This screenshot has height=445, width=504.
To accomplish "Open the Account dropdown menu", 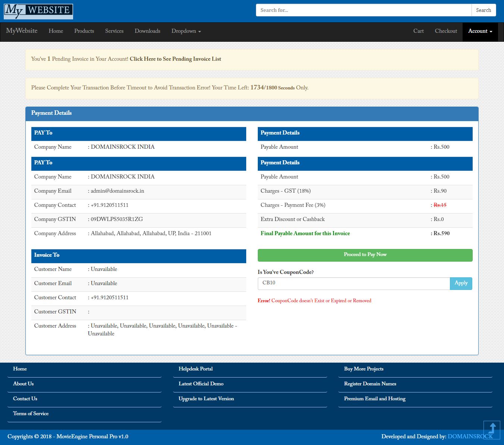I will pos(480,31).
